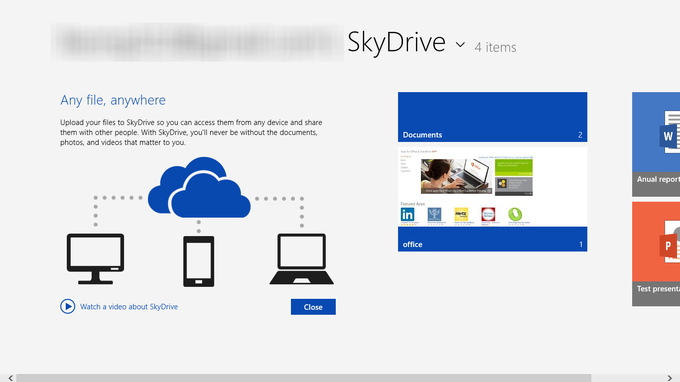Play the SkyDrive video circle icon
The width and height of the screenshot is (680, 382).
68,307
